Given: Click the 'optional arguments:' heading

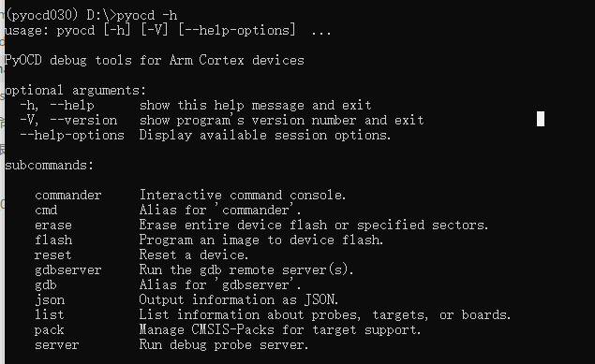Looking at the screenshot, I should tap(75, 90).
